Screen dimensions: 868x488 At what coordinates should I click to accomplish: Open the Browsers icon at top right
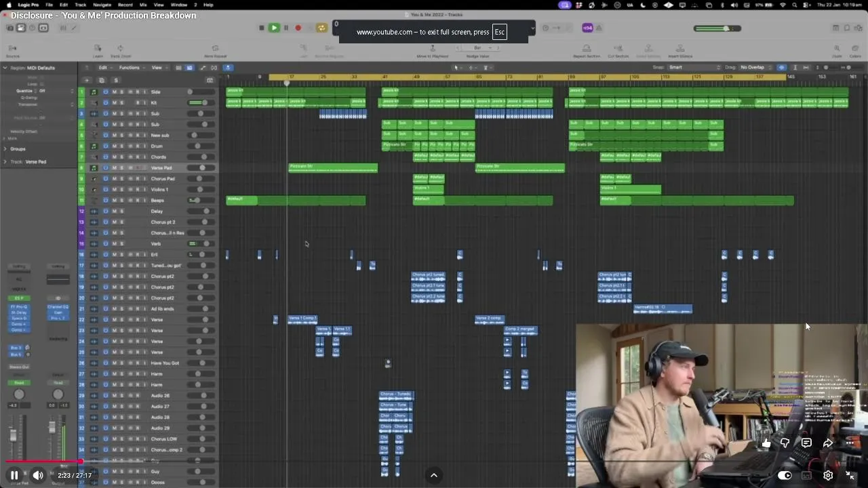coord(858,28)
